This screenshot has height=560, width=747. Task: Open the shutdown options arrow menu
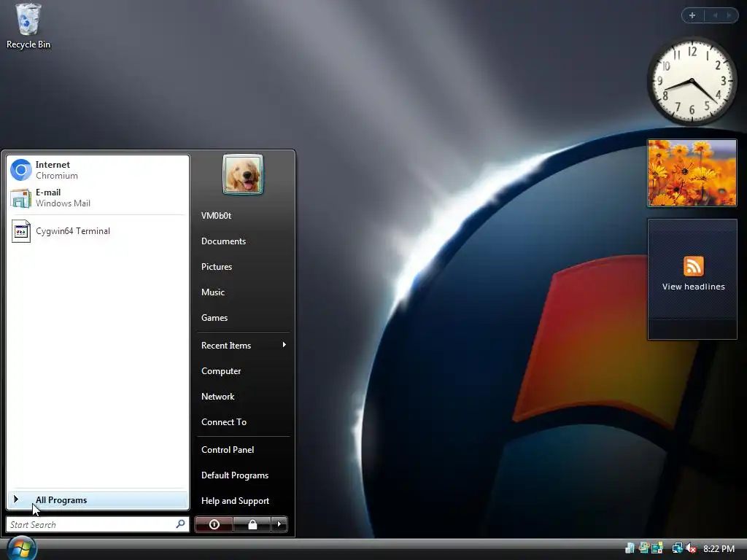coord(279,524)
